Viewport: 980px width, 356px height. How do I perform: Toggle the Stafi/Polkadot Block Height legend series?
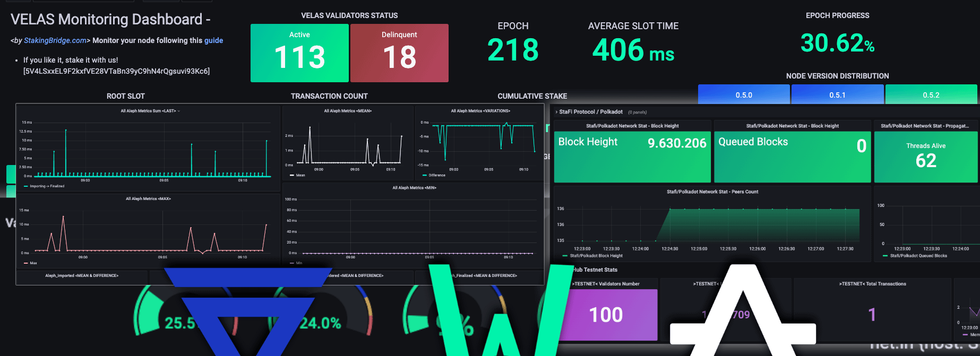click(592, 256)
